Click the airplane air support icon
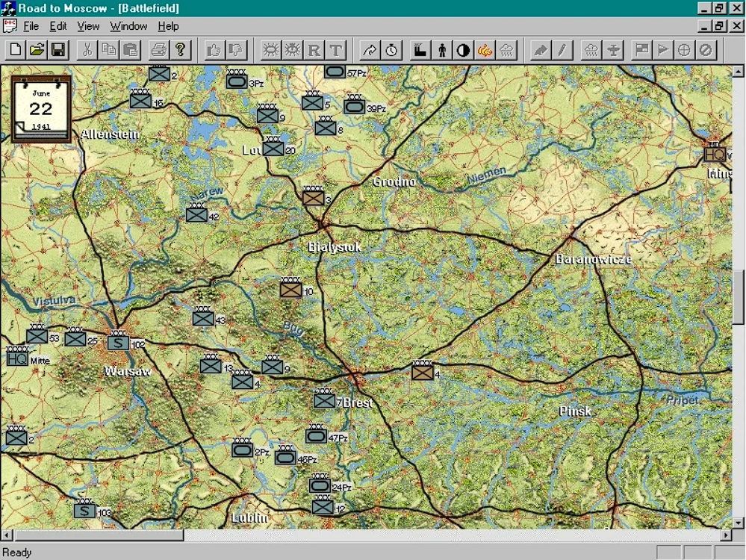Image resolution: width=746 pixels, height=560 pixels. point(613,50)
